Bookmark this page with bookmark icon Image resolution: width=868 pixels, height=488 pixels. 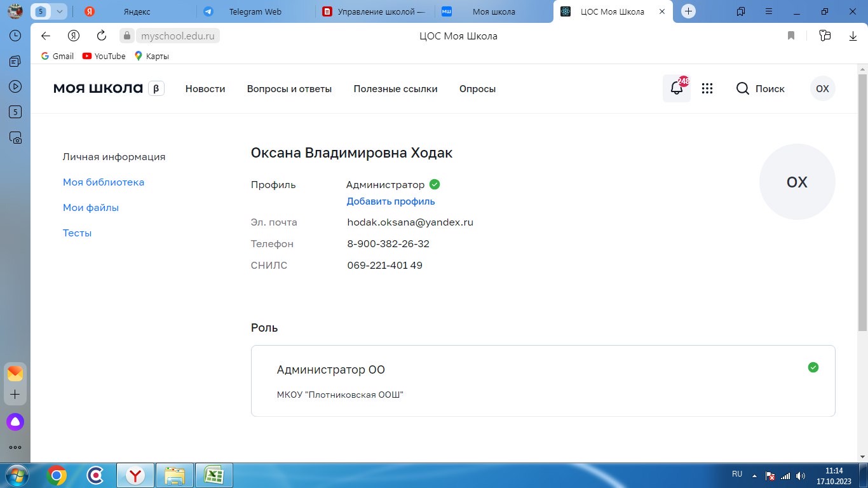791,36
